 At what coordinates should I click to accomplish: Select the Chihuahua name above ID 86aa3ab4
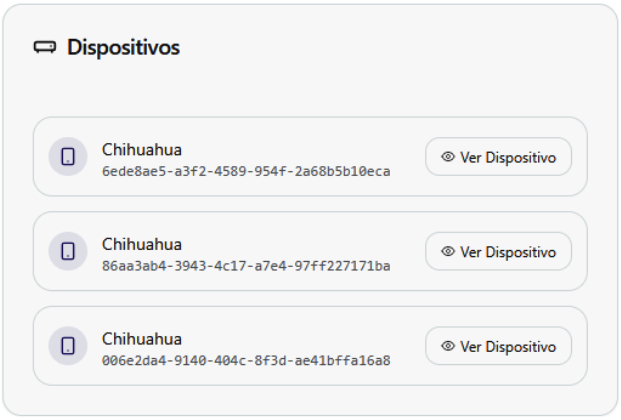pyautogui.click(x=142, y=244)
